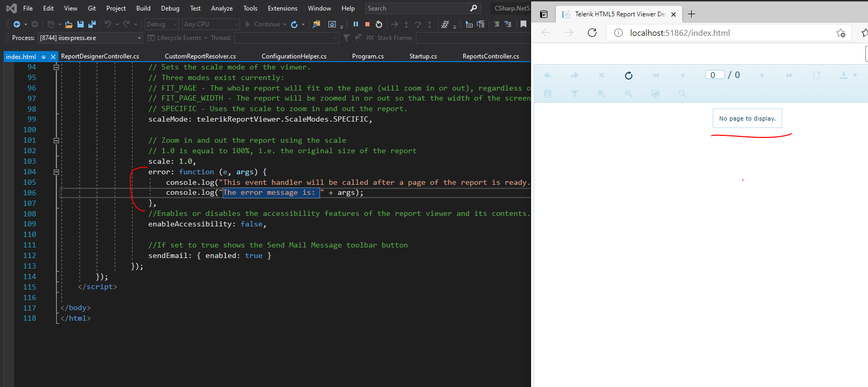868x387 pixels.
Task: Refresh the report in the Telerik viewer toolbar
Action: click(628, 75)
